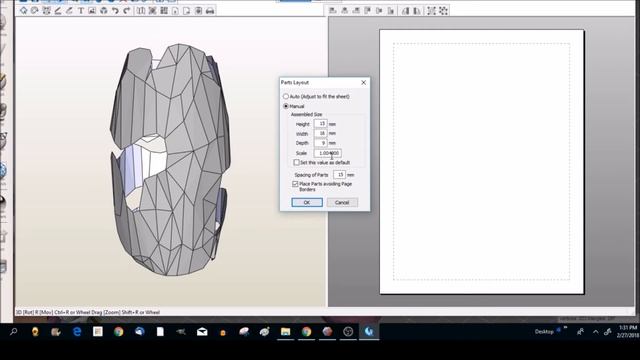The height and width of the screenshot is (360, 640).
Task: Click the Height input field
Action: coord(320,124)
